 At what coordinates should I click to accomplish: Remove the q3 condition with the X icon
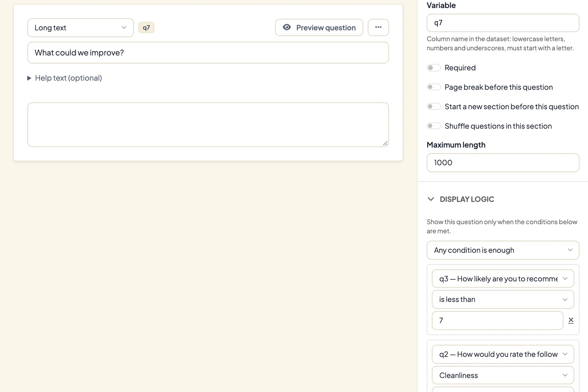point(571,320)
